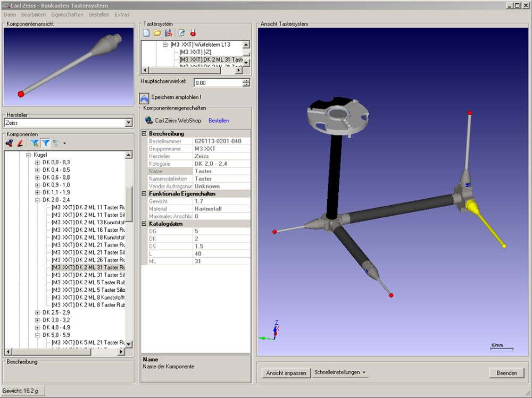
Task: Select DK 2 ML 8 Kunststoff item
Action: coord(88,298)
